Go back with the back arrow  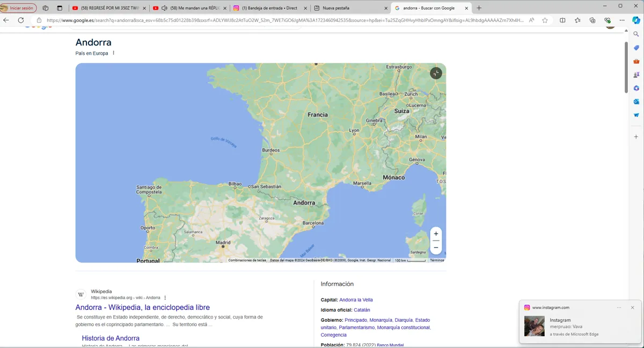pyautogui.click(x=6, y=20)
